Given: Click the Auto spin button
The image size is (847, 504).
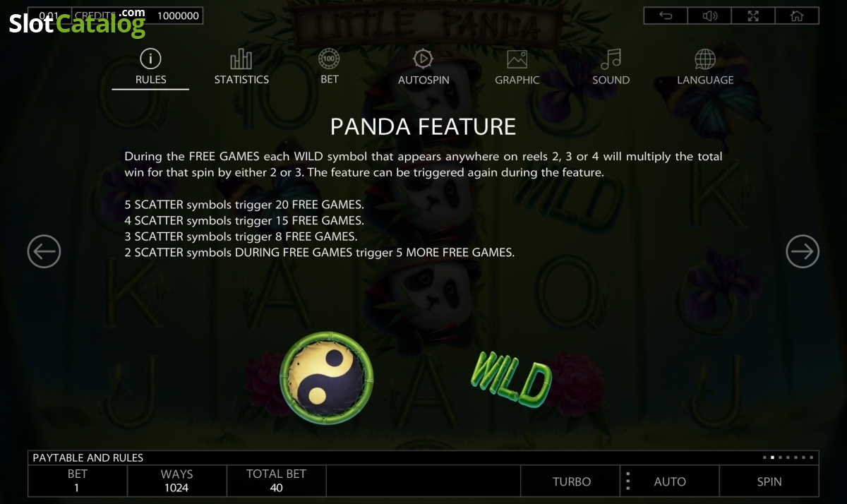Looking at the screenshot, I should tap(670, 481).
